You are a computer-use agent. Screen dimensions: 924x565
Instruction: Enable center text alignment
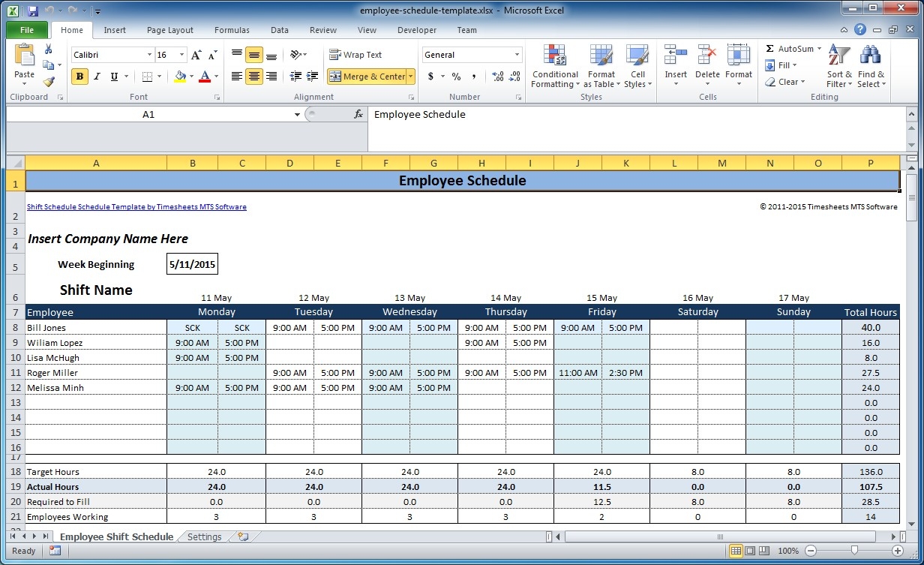click(253, 77)
